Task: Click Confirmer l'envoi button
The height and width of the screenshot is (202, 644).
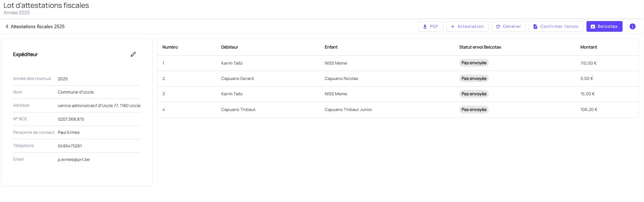Action: click(556, 26)
